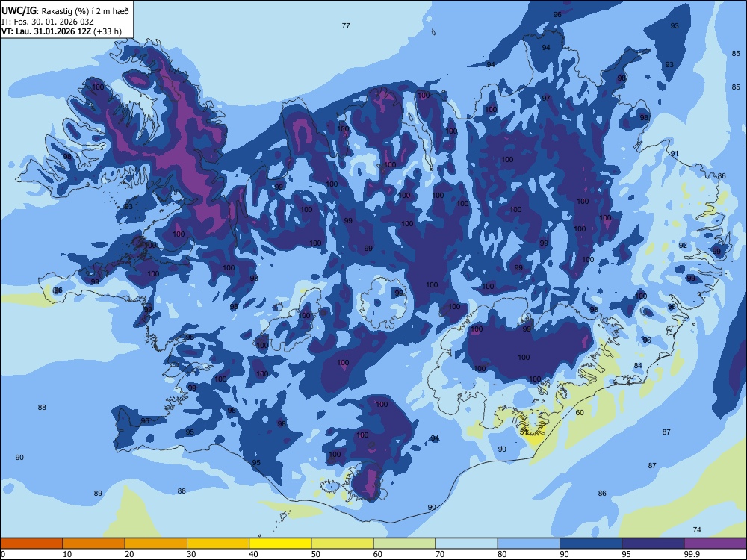Click the map value '84' in the southeast
Image resolution: width=747 pixels, height=560 pixels.
pos(638,366)
